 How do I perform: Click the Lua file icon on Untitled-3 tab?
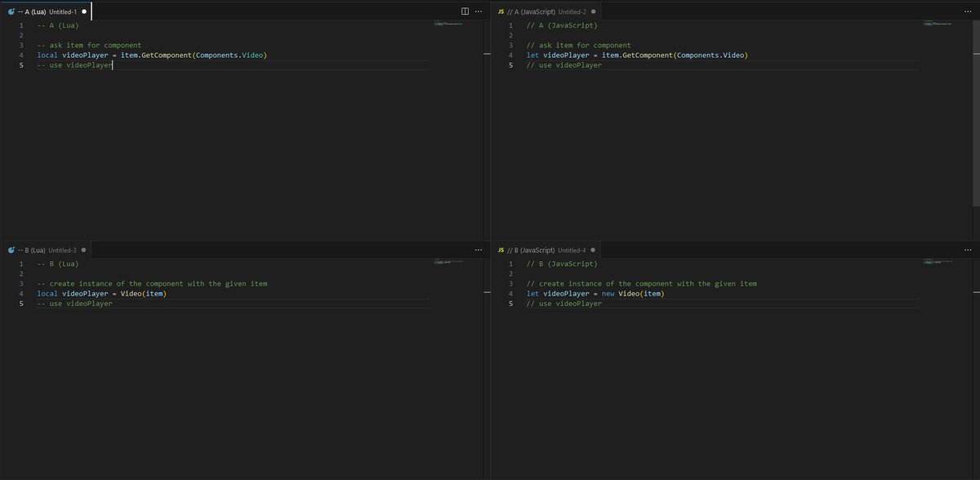tap(11, 250)
